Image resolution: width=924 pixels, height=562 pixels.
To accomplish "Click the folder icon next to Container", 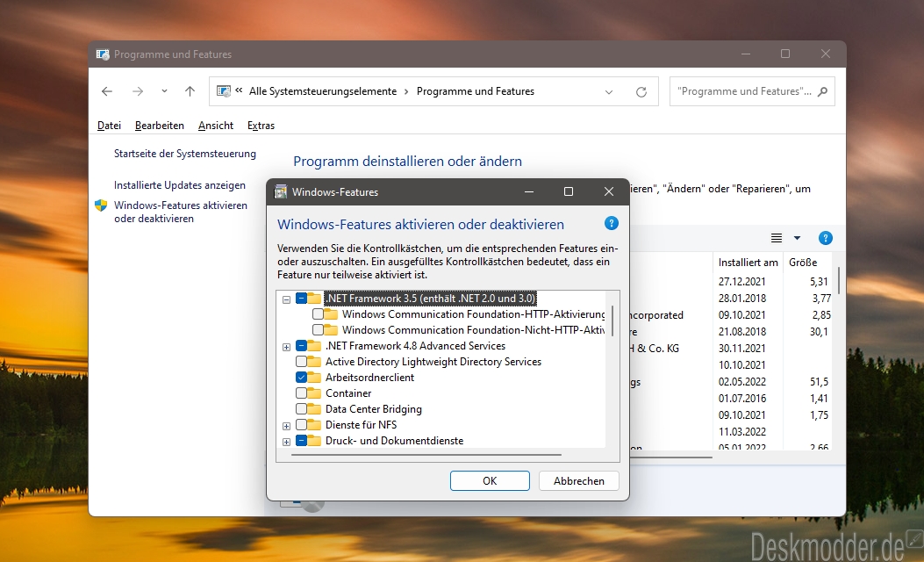I will click(x=314, y=393).
